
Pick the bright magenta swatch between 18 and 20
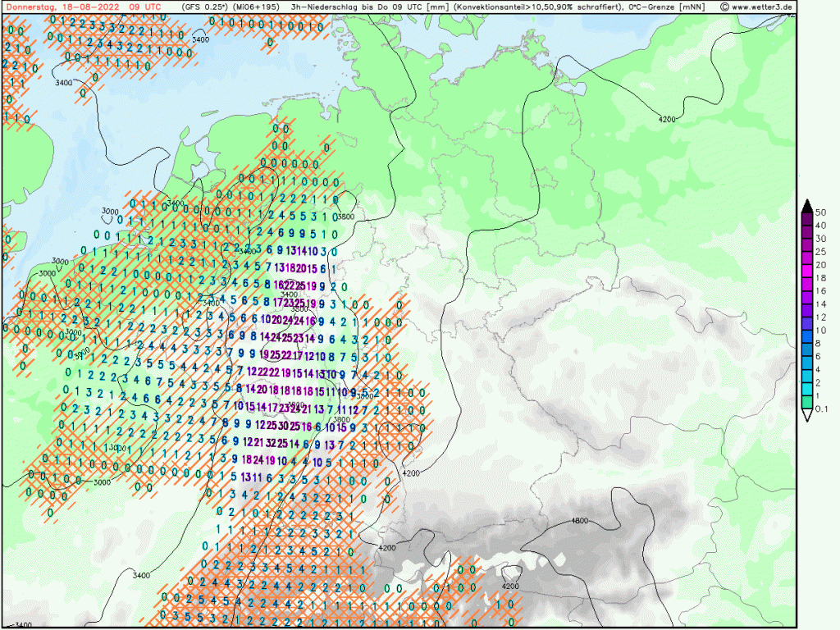tap(807, 272)
